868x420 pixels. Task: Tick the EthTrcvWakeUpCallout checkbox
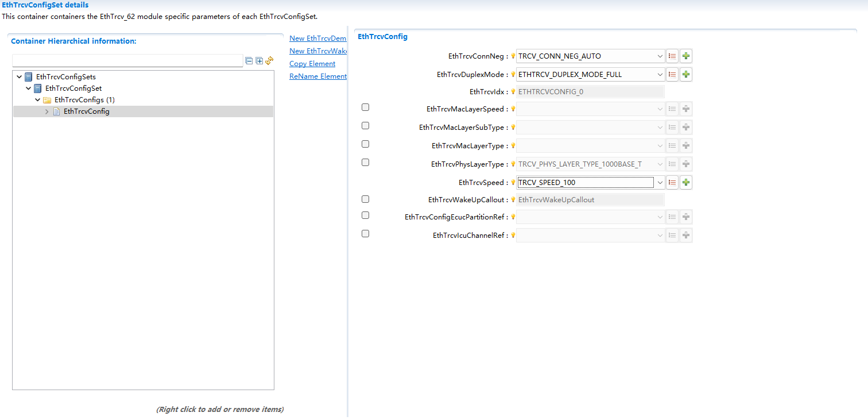[366, 199]
